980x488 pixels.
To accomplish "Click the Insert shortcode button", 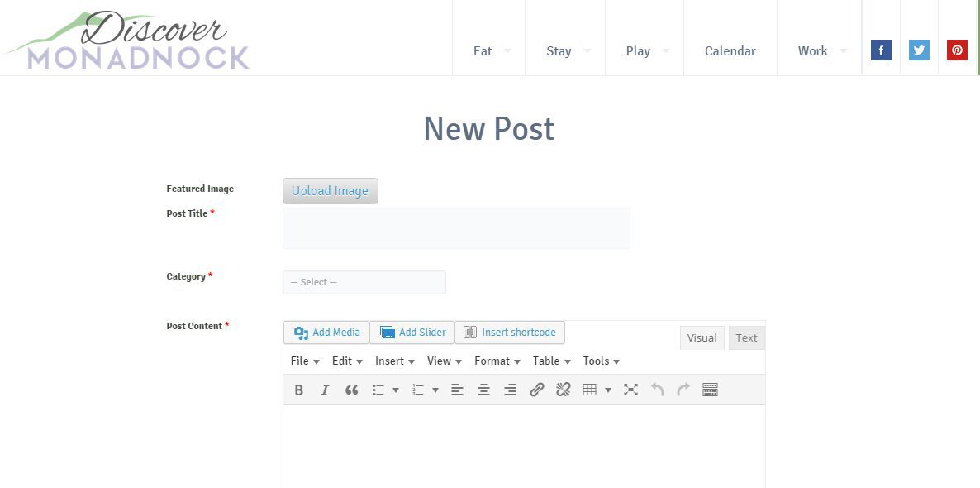I will pos(509,333).
